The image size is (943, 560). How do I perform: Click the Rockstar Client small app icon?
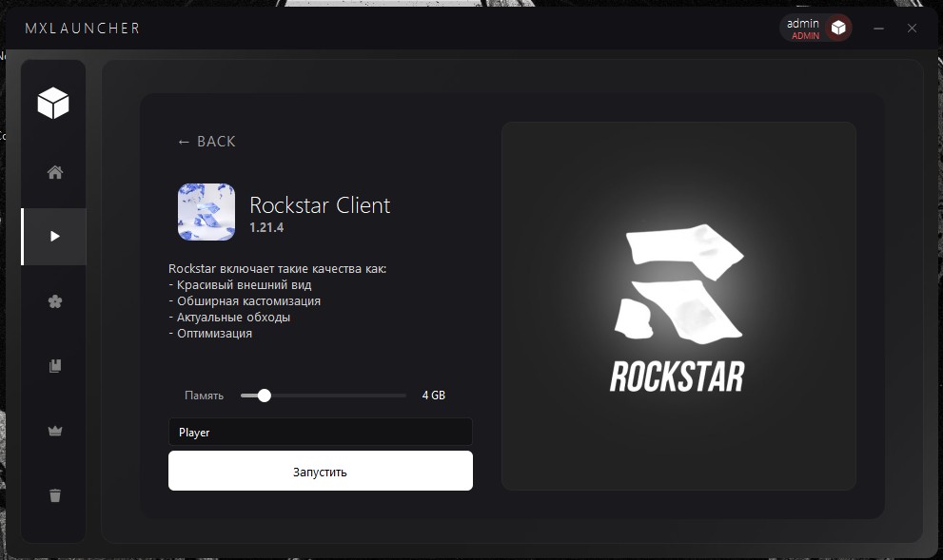tap(206, 212)
